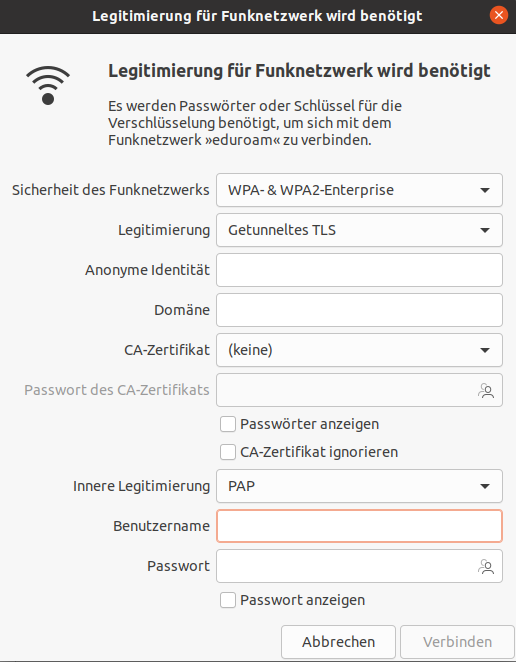Image resolution: width=516 pixels, height=662 pixels.
Task: Click the Abbrechen button
Action: coord(338,642)
